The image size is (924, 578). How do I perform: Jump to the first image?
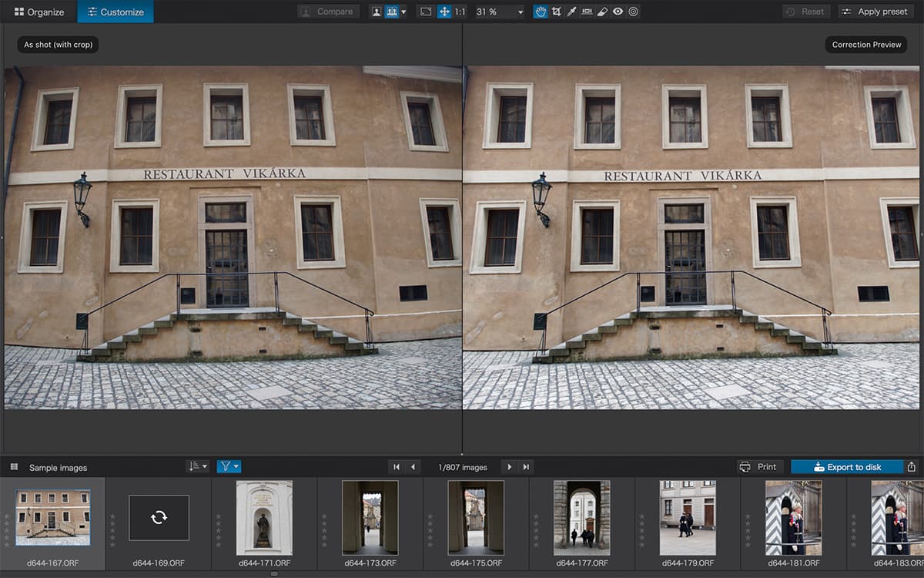(x=397, y=467)
